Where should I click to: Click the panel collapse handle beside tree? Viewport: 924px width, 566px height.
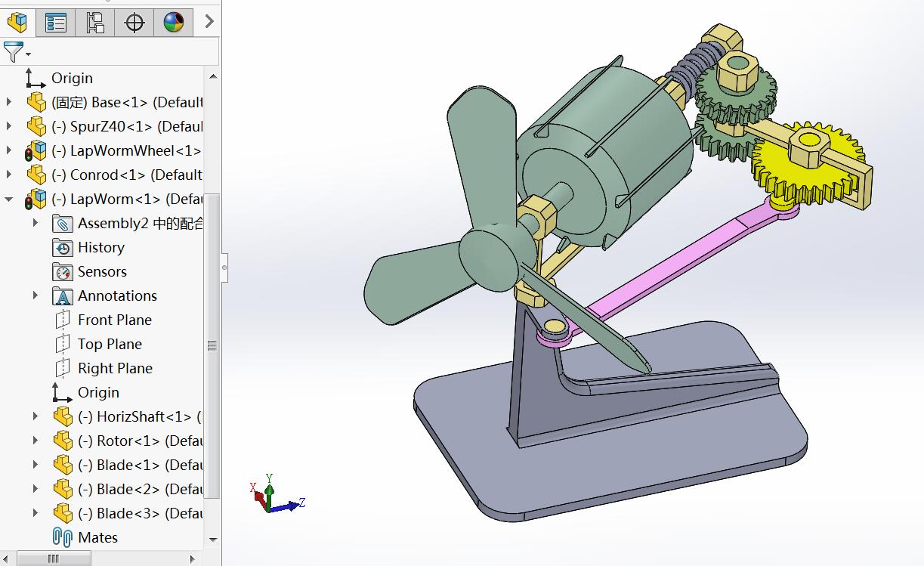pyautogui.click(x=224, y=268)
